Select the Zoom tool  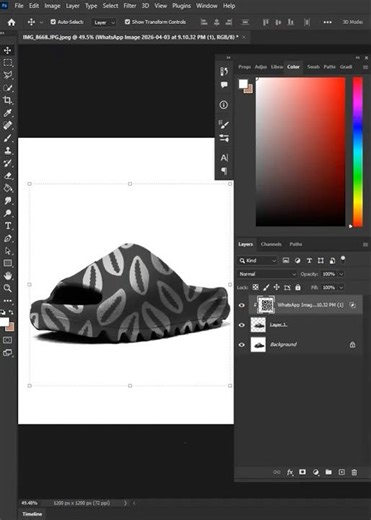7,288
